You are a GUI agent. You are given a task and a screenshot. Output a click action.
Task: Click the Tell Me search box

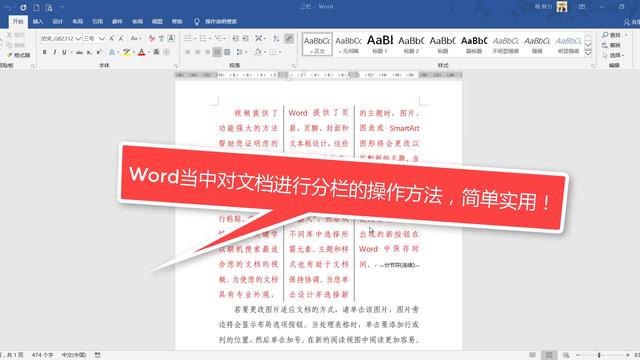[216, 21]
